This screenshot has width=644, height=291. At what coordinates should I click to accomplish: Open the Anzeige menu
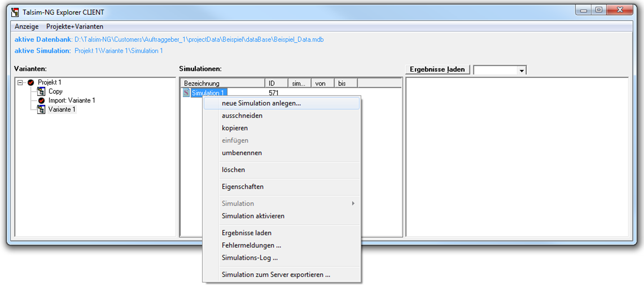26,26
